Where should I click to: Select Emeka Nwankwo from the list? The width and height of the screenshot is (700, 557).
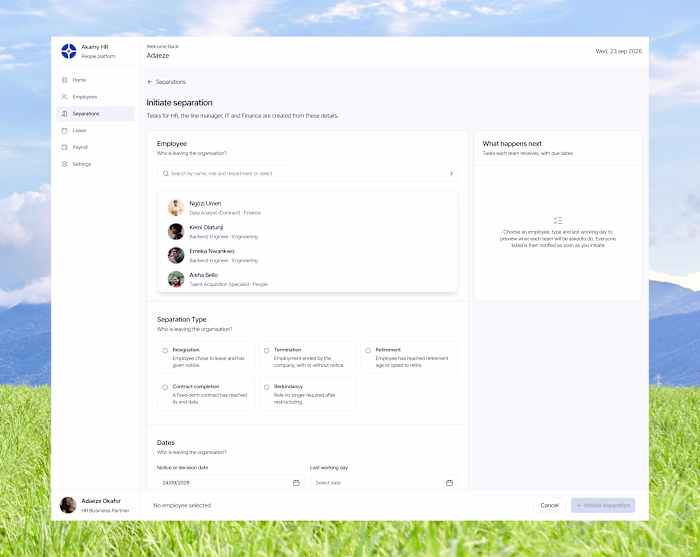coord(308,255)
